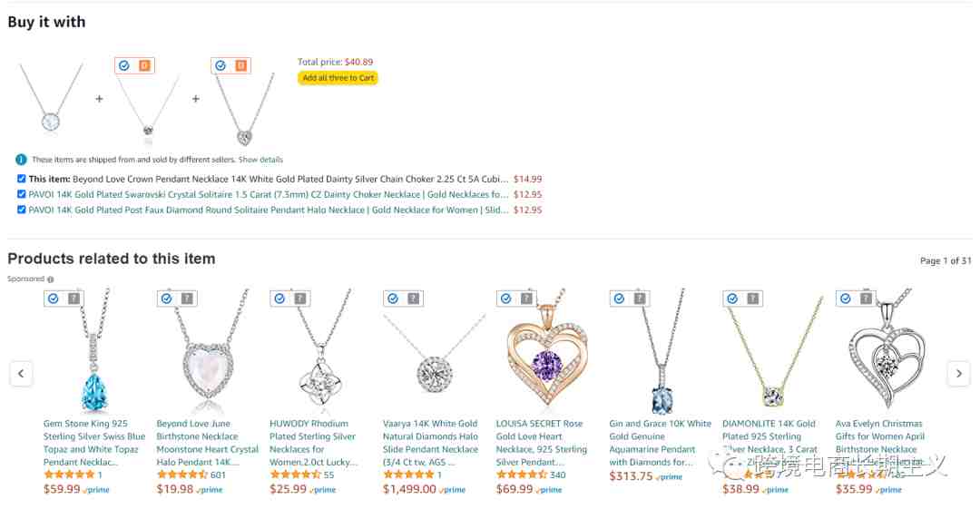Click blue checkmark badge on LOUISA SECRET heart necklace
This screenshot has width=980, height=509.
tap(506, 299)
